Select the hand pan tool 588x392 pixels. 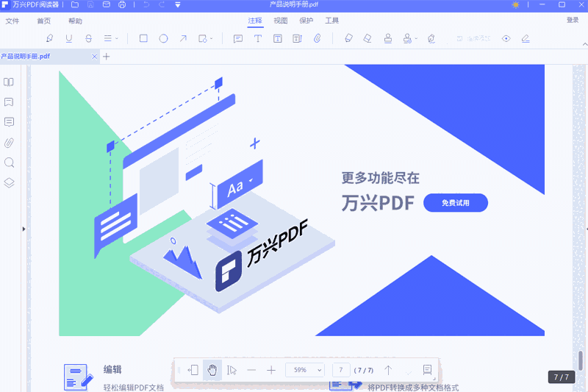pos(212,370)
